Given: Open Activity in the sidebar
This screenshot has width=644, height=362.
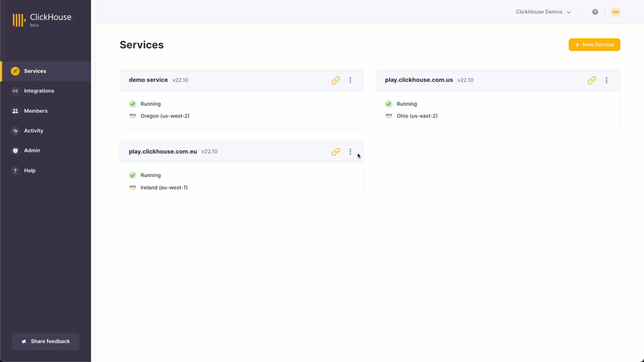Looking at the screenshot, I should tap(34, 131).
